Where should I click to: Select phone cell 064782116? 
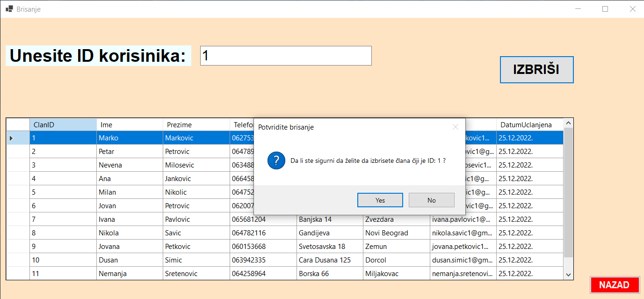point(263,233)
